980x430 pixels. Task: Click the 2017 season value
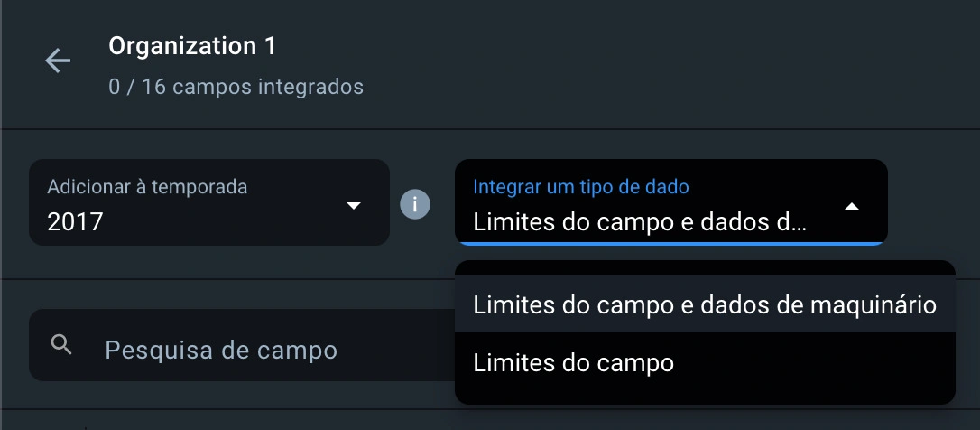(75, 221)
